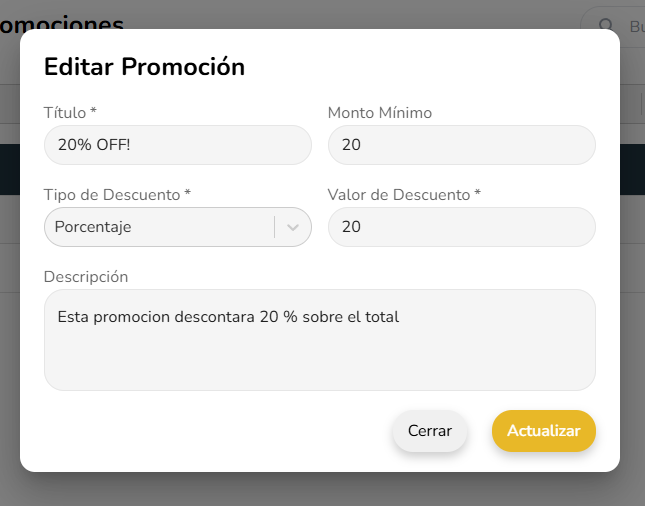
Task: Click the Valor de Descuento label
Action: (404, 195)
